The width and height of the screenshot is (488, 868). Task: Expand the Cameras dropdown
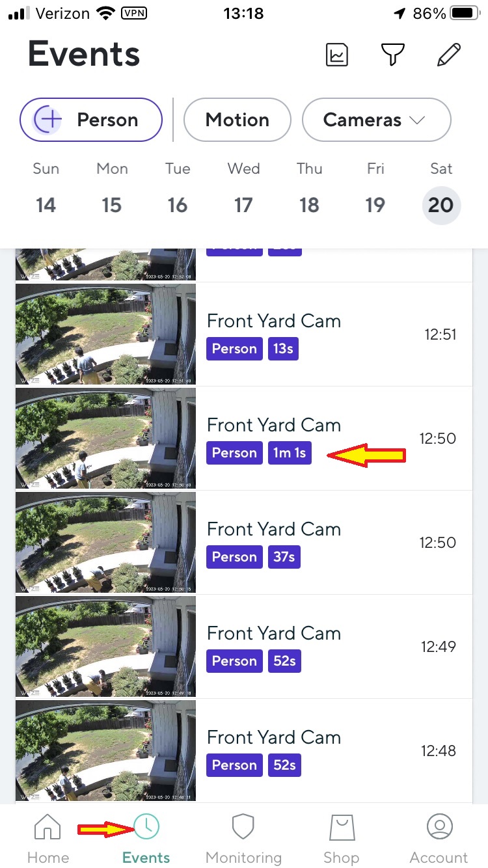(376, 120)
